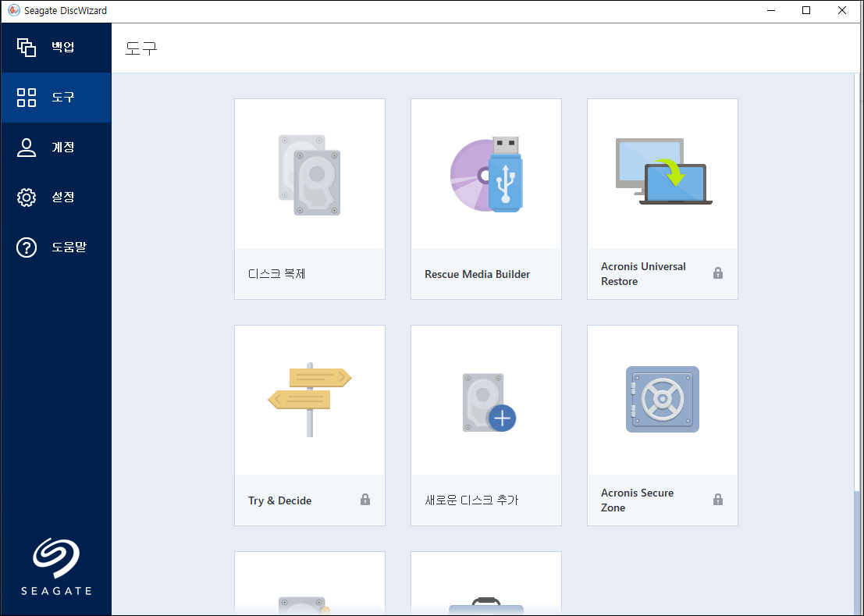Click the partially visible hard drive tile at the bottom
Viewport: 864px width, 616px height.
[310, 583]
